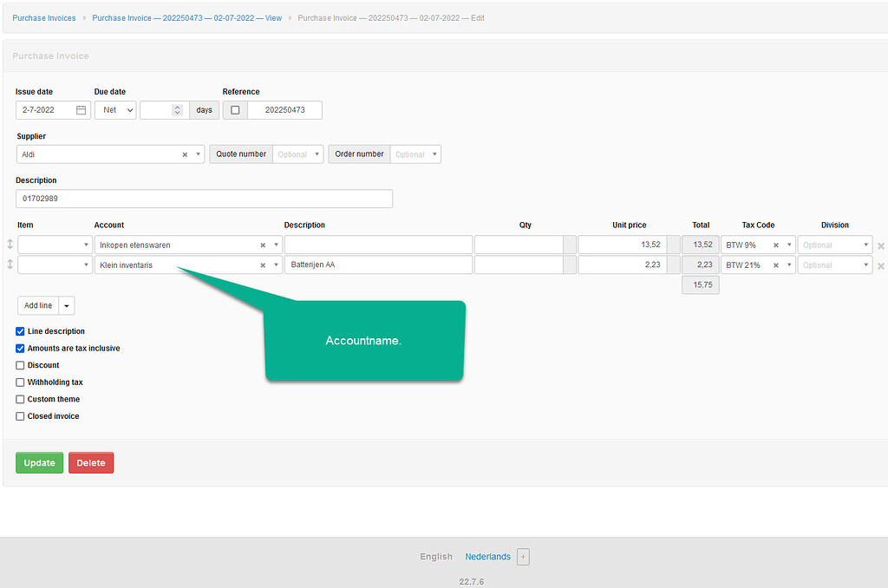Clear the Inkopen etenswaren account
The width and height of the screenshot is (888, 588).
pyautogui.click(x=263, y=245)
